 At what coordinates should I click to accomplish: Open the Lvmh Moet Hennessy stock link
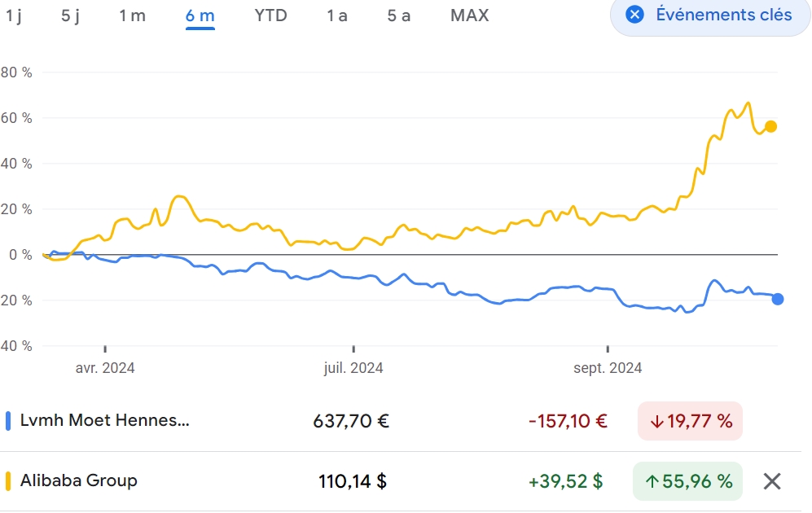point(104,421)
